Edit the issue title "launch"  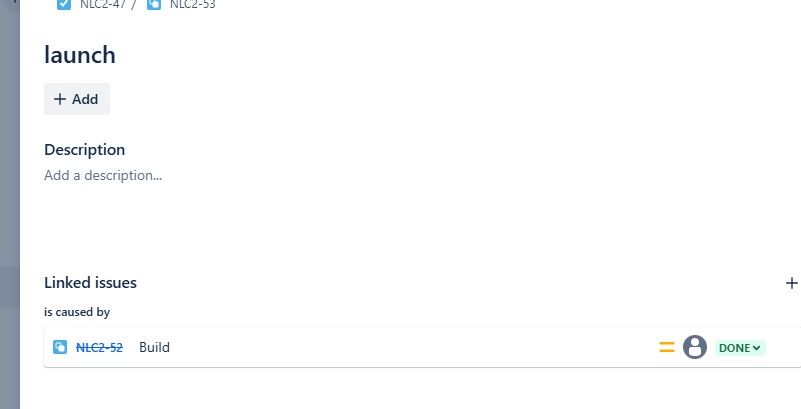coord(80,55)
